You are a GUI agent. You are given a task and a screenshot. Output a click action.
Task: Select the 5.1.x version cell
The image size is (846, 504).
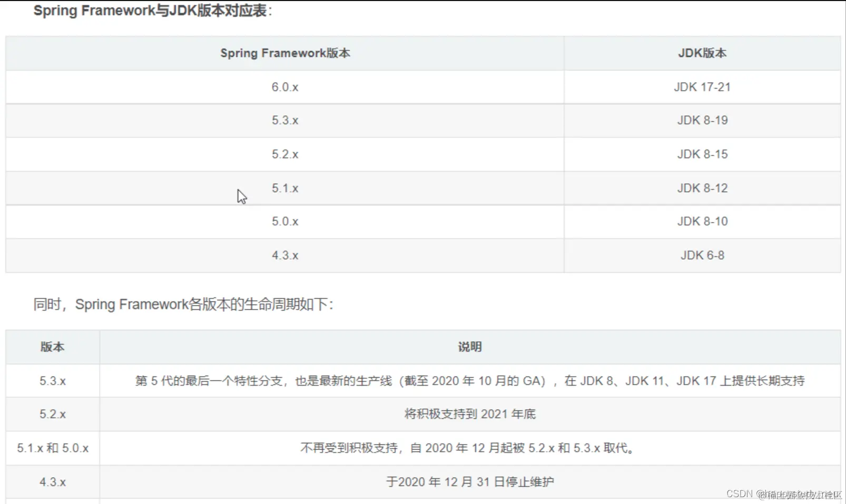[285, 187]
